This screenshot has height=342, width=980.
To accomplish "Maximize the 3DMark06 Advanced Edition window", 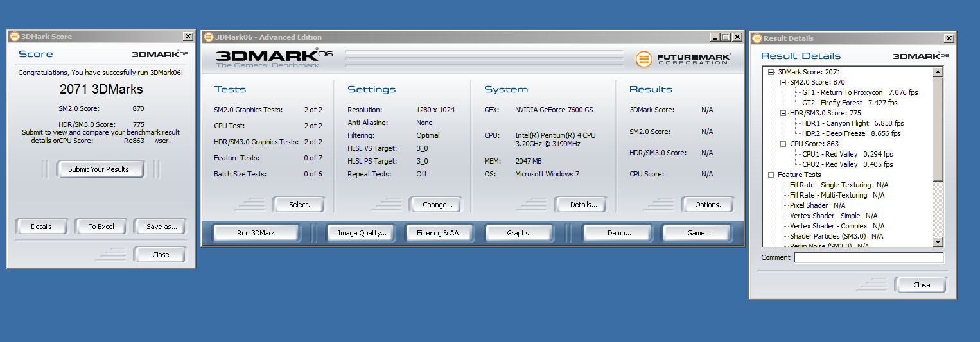I will tap(726, 37).
